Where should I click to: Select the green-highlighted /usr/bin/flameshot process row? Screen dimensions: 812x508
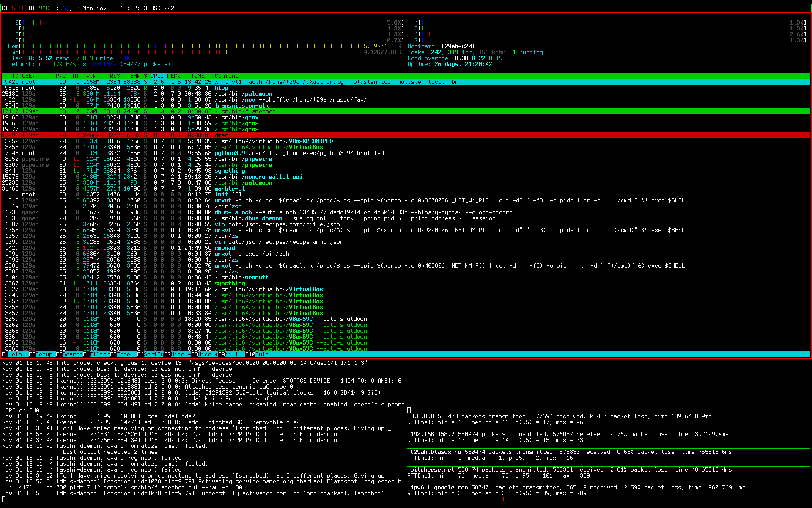[245, 111]
